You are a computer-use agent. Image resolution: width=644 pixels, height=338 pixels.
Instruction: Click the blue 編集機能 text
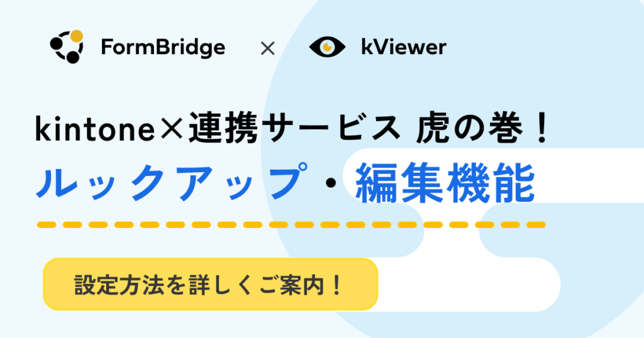[445, 182]
